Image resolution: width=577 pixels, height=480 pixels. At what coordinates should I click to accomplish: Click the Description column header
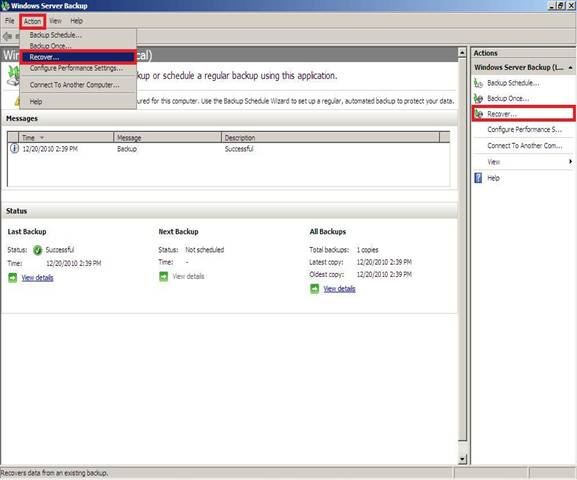click(330, 138)
